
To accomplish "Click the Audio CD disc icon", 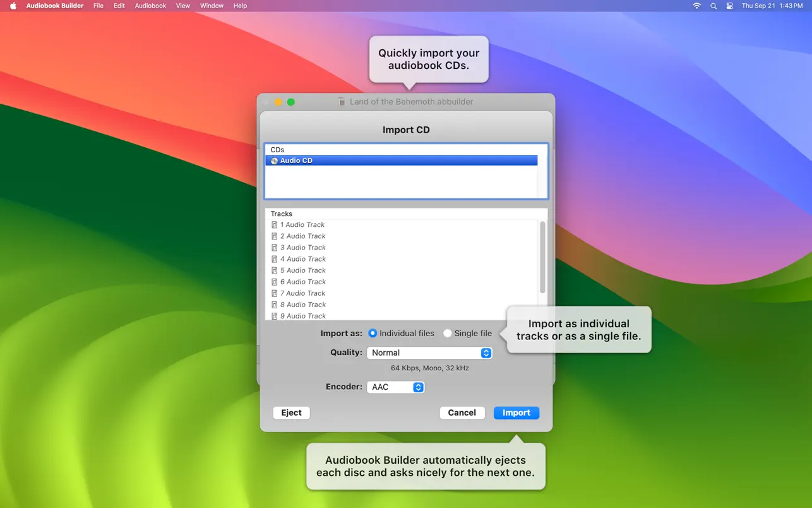I will [274, 161].
